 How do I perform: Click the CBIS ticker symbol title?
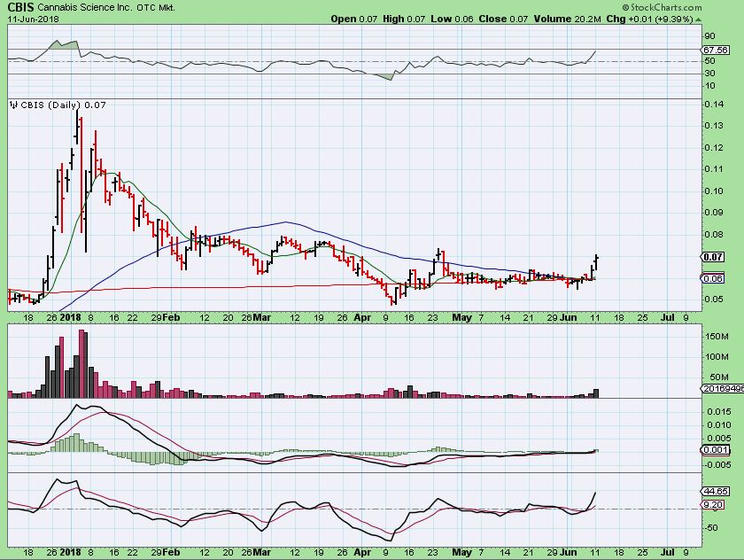coord(20,7)
